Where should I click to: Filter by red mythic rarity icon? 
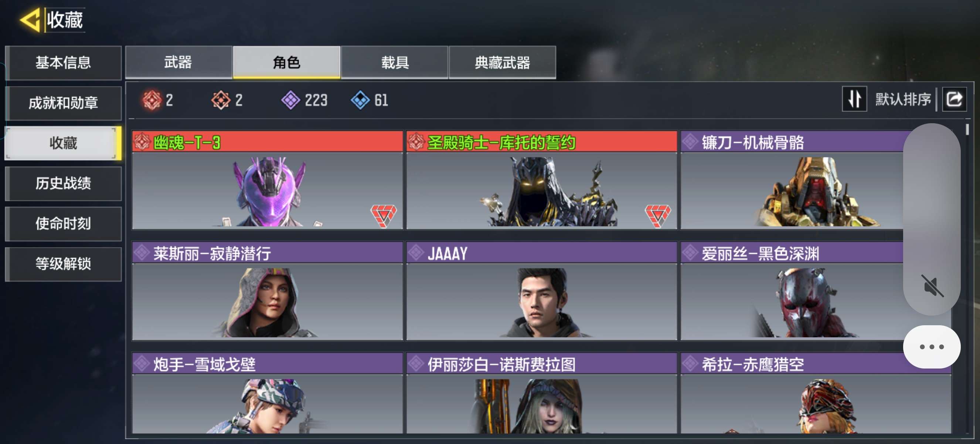pos(152,100)
